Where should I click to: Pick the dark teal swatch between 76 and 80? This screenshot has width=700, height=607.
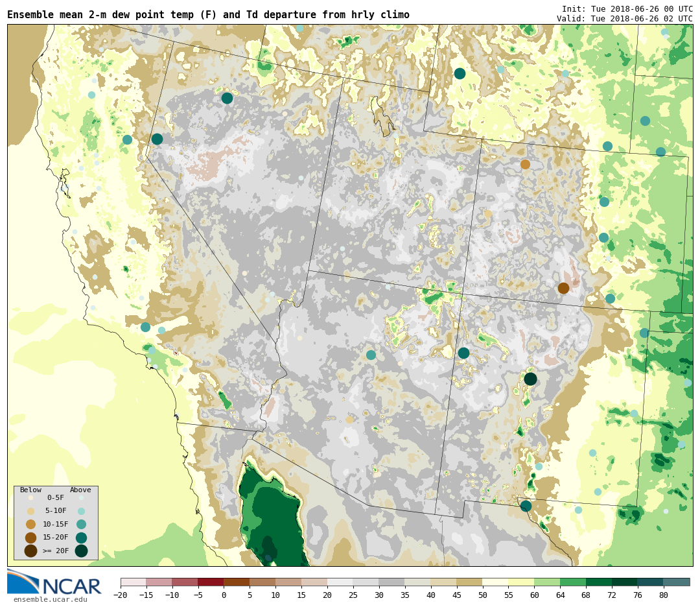[651, 582]
